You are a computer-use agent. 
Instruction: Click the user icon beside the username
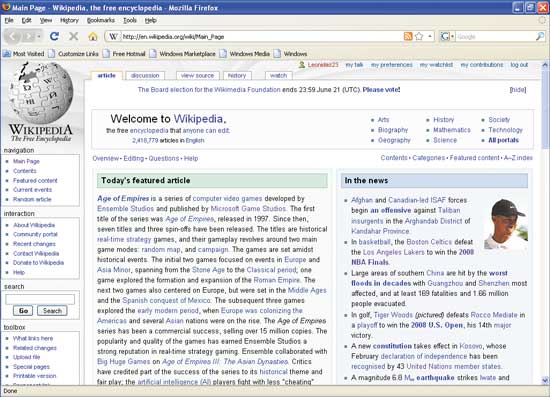[302, 65]
